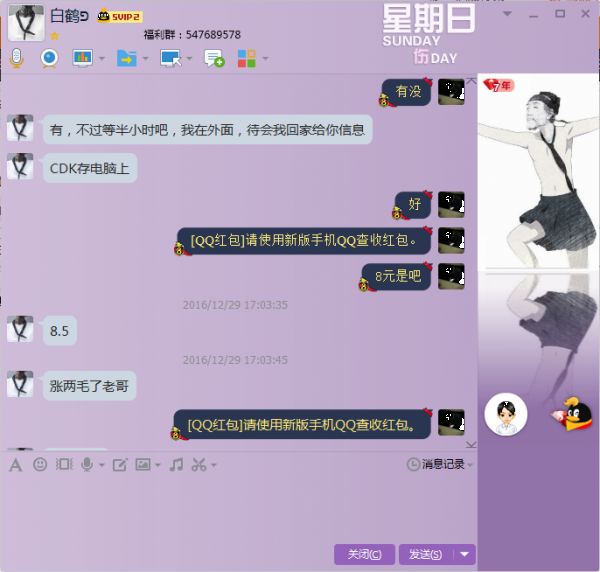Click the contact's avatar in the header
The height and width of the screenshot is (572, 600).
(x=26, y=23)
